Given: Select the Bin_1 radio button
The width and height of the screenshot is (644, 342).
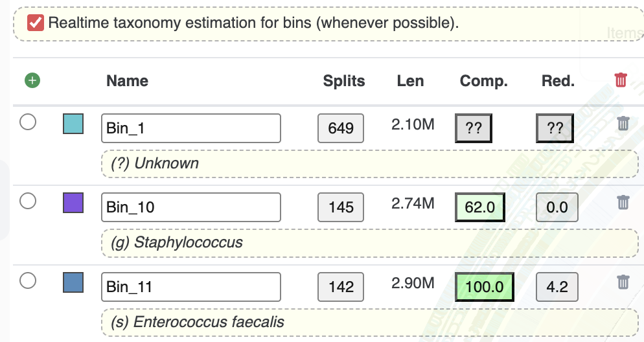Looking at the screenshot, I should (28, 122).
